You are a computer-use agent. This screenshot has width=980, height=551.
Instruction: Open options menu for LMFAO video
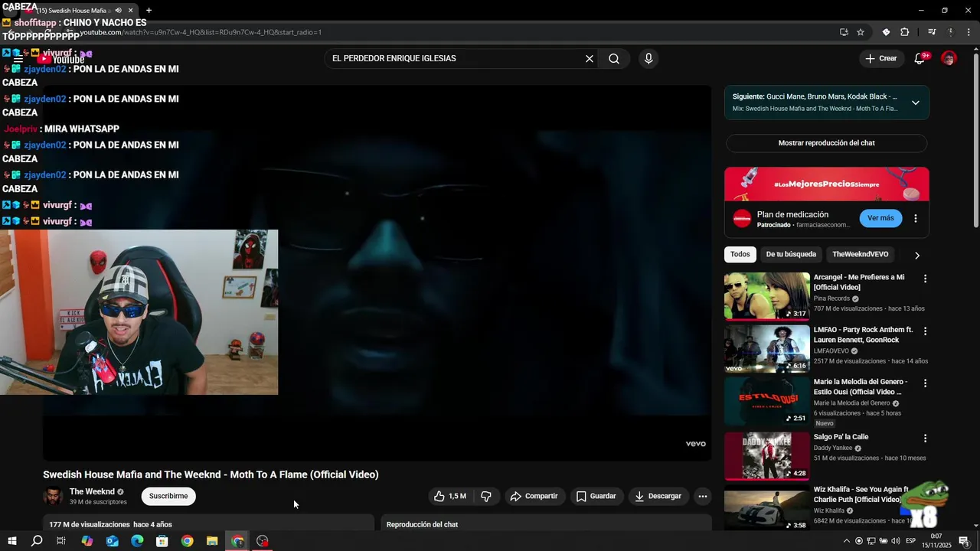(x=925, y=331)
